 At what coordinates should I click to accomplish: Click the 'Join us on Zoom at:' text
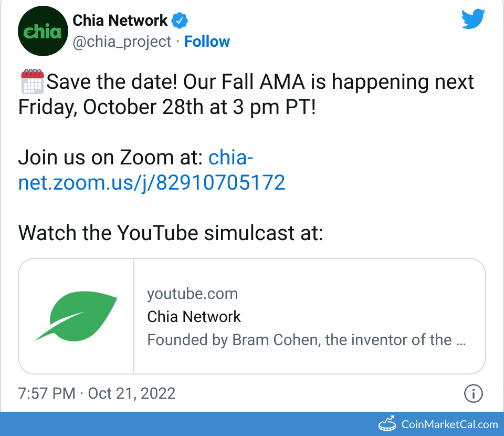[x=111, y=157]
